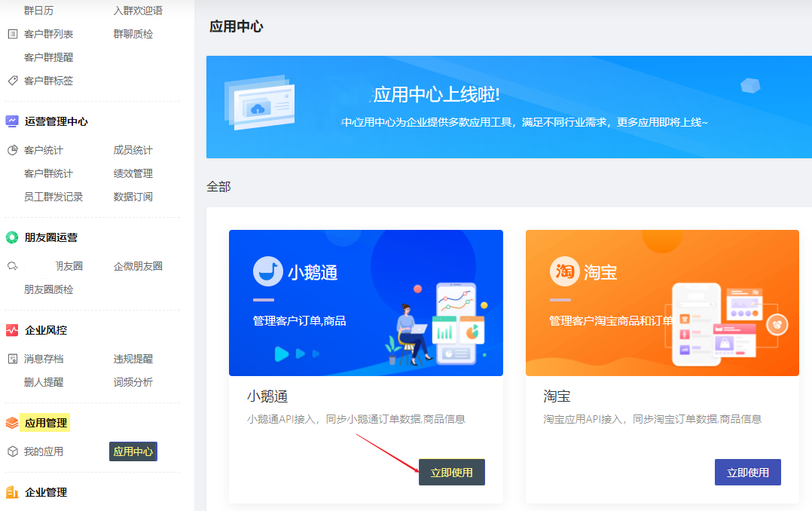Image resolution: width=812 pixels, height=511 pixels.
Task: Select 客户群提醒 in sidebar
Action: coord(49,57)
